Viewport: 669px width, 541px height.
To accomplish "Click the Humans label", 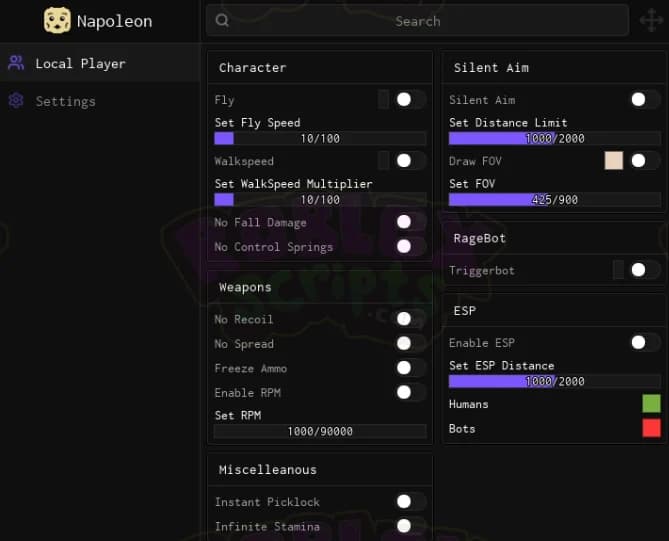I will tap(468, 404).
